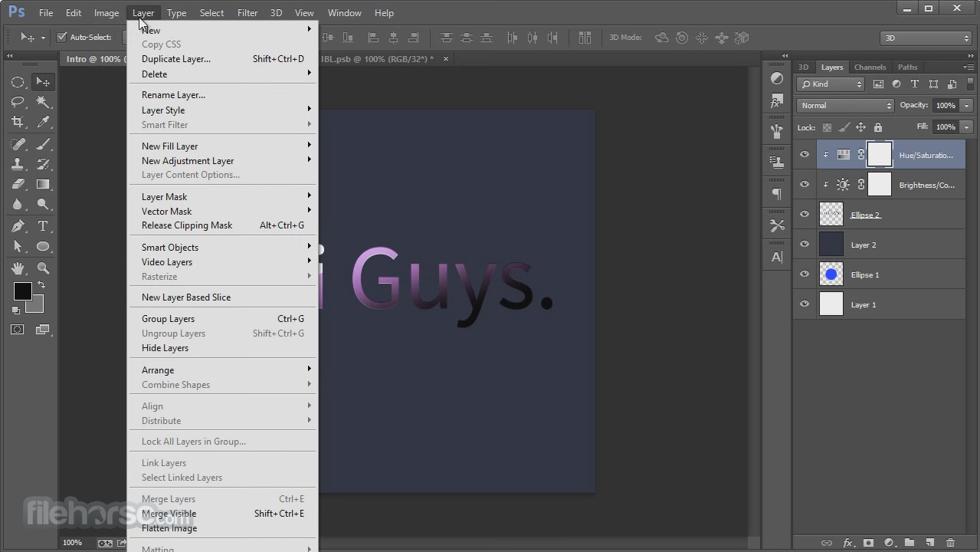Select the Healing Brush tool
Screen dimensions: 980x552
18,144
